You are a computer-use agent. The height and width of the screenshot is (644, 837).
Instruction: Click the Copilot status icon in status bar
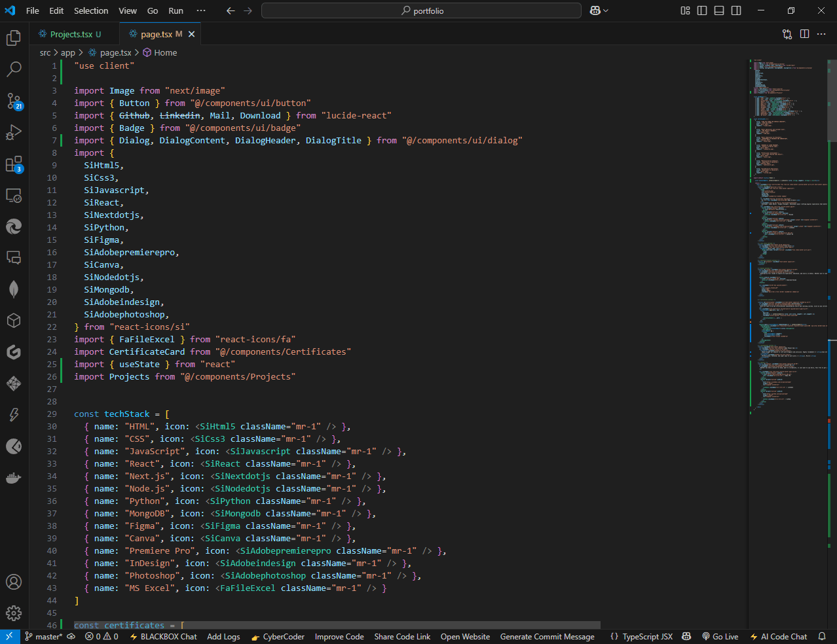coord(686,637)
